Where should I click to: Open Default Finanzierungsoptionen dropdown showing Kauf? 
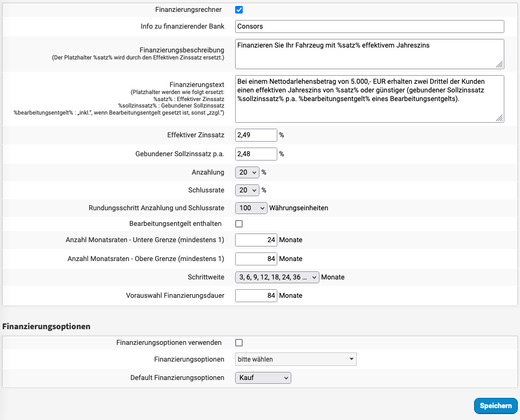pyautogui.click(x=263, y=378)
